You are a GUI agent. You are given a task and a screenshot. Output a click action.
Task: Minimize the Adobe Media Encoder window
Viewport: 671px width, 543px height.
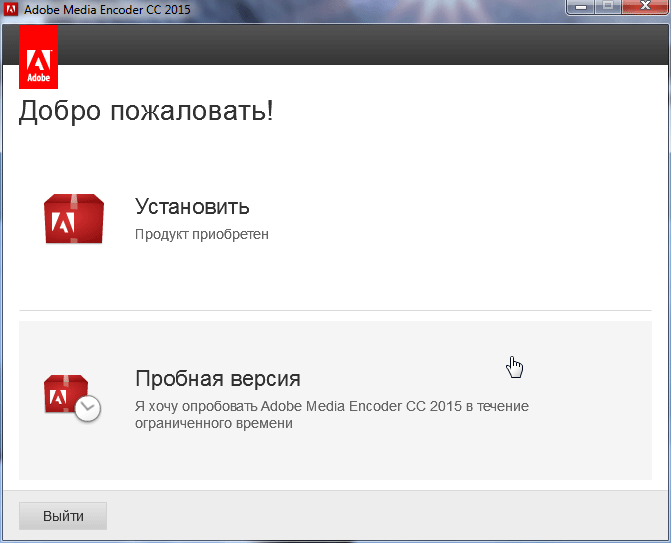pos(581,7)
